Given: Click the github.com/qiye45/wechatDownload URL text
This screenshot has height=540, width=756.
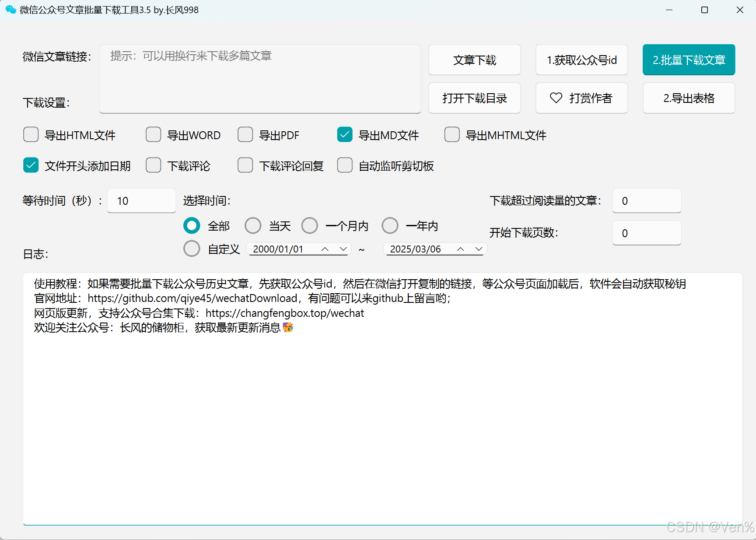Looking at the screenshot, I should (192, 298).
